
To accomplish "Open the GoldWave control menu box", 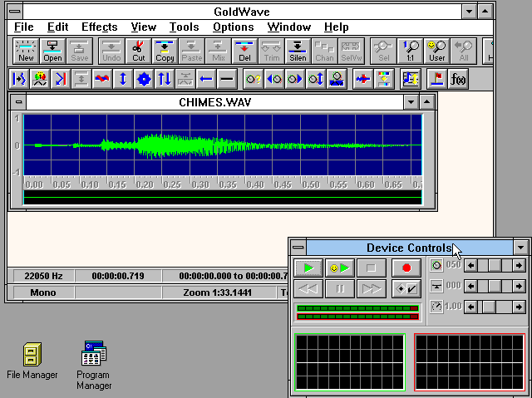I will coord(15,12).
